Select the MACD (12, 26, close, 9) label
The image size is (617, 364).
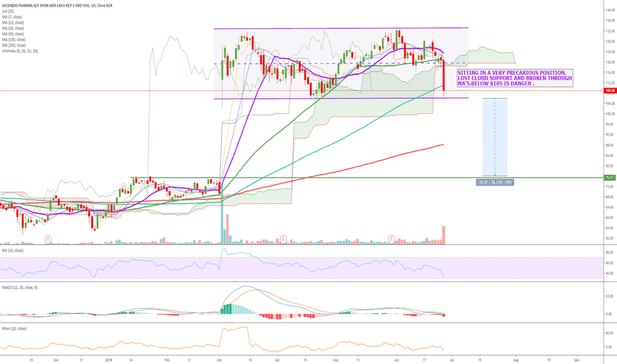20,288
